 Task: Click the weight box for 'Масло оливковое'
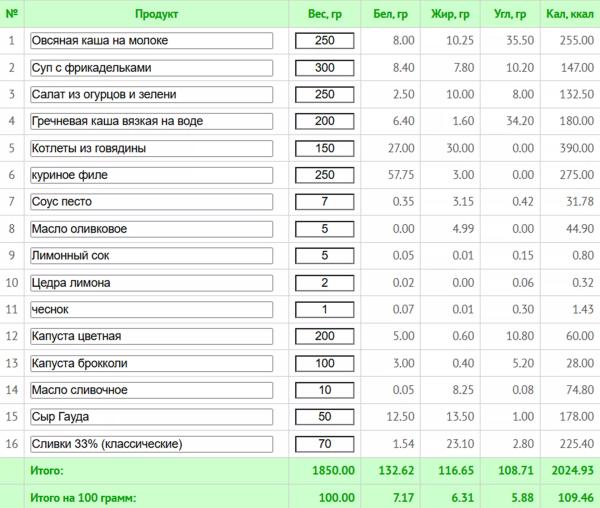tap(325, 229)
